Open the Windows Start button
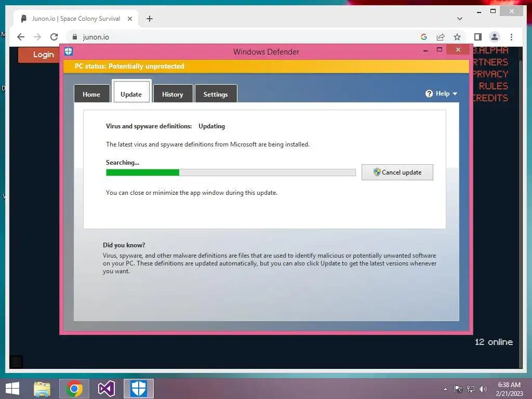Image resolution: width=532 pixels, height=399 pixels. coord(12,389)
